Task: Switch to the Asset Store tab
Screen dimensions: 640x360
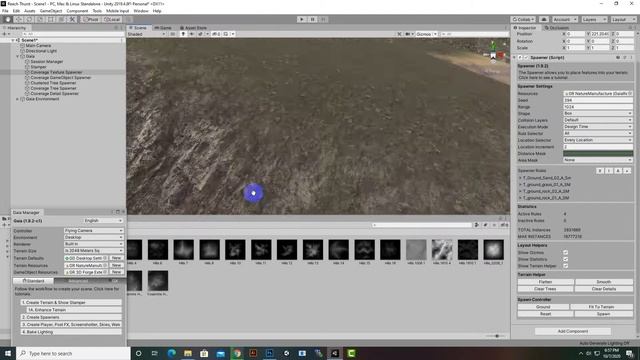Action: (193, 28)
